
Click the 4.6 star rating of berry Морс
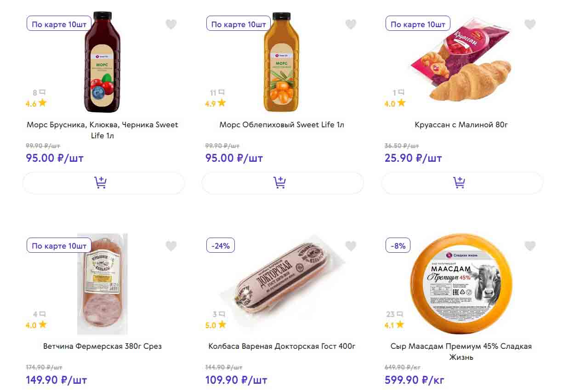[36, 103]
